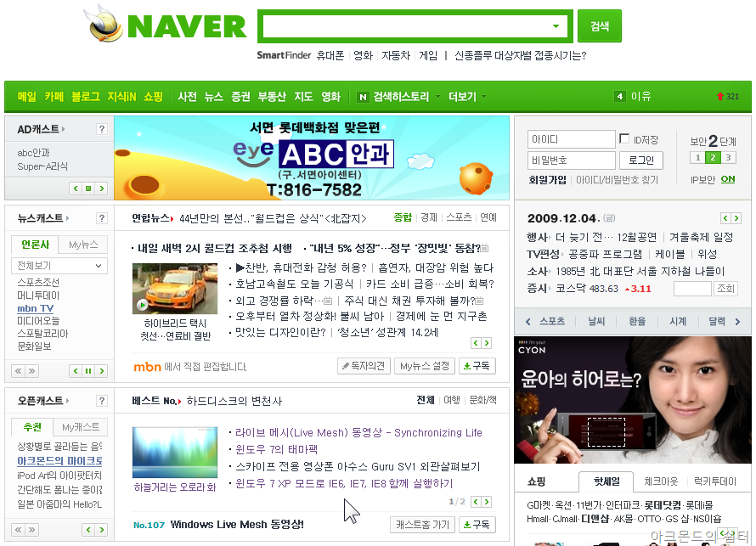Click the 아이디 login input field
756x546 pixels.
572,139
